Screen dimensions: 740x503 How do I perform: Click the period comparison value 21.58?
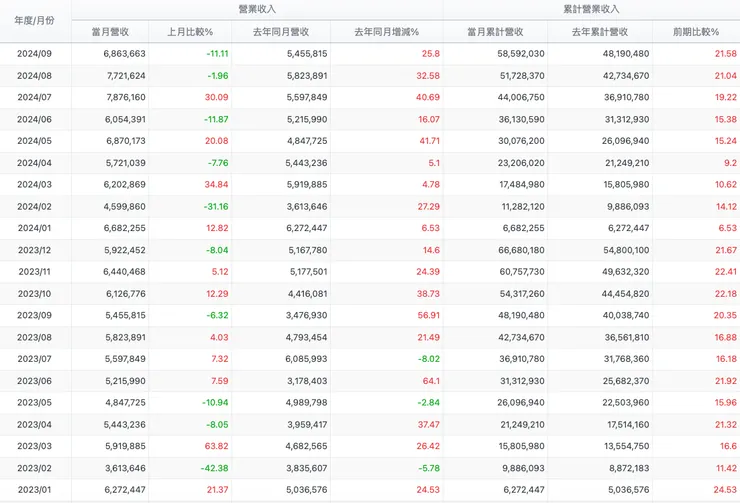[x=726, y=53]
